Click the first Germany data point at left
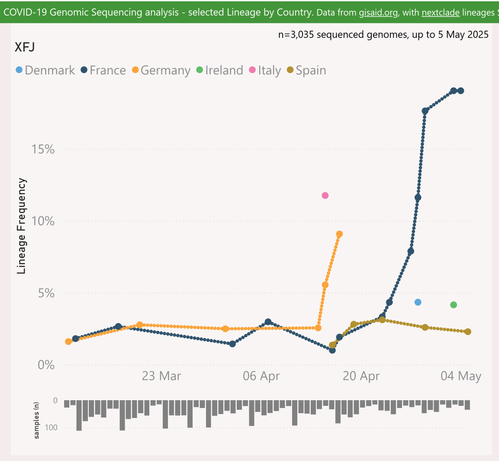This screenshot has width=499, height=461. [x=68, y=341]
